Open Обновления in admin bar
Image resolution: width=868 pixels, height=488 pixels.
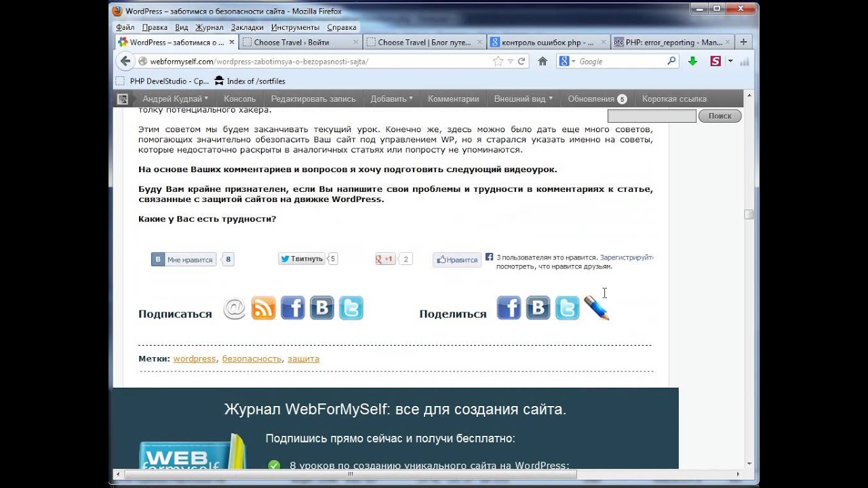pyautogui.click(x=597, y=99)
